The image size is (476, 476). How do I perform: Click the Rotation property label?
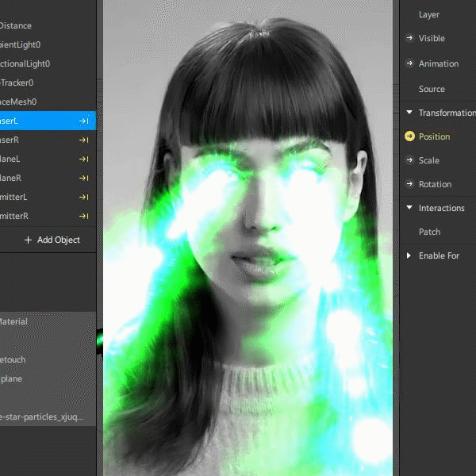click(435, 184)
